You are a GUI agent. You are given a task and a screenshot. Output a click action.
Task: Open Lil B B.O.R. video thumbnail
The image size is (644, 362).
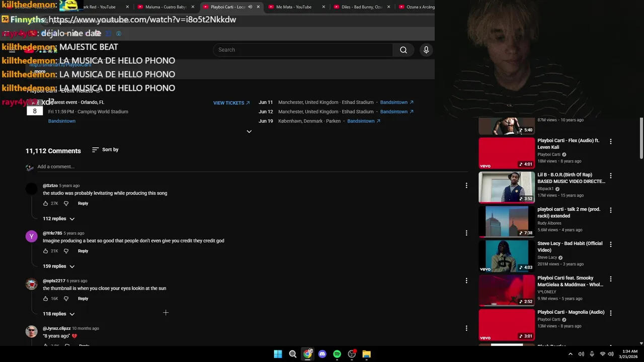[x=507, y=187]
